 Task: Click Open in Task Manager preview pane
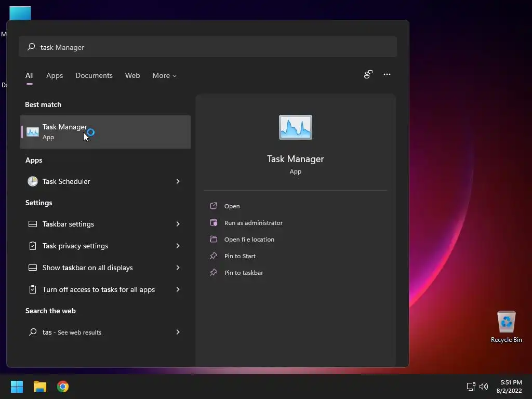click(x=232, y=206)
